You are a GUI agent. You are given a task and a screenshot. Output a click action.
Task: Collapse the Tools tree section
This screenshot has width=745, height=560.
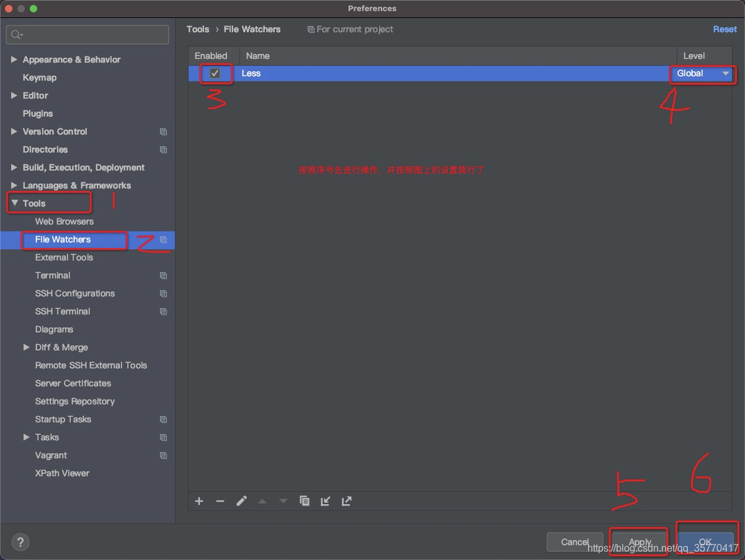tap(14, 203)
